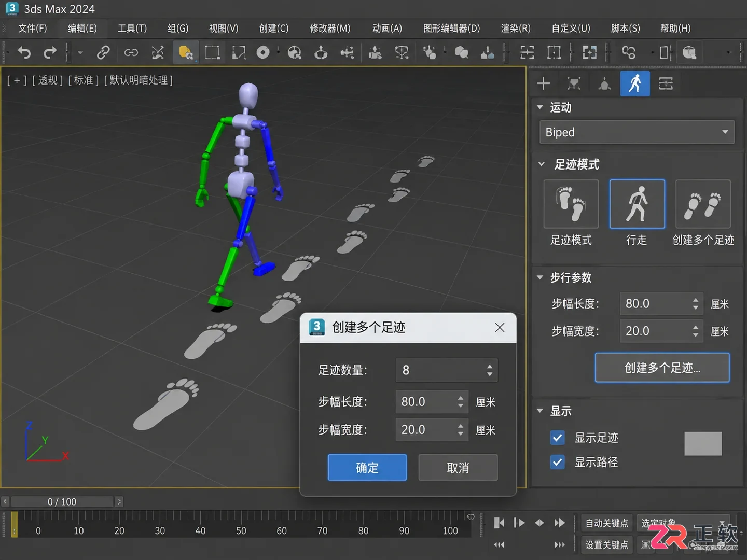The width and height of the screenshot is (747, 560).
Task: Adjust 足迹数量 spinner in the dialog
Action: 489,370
